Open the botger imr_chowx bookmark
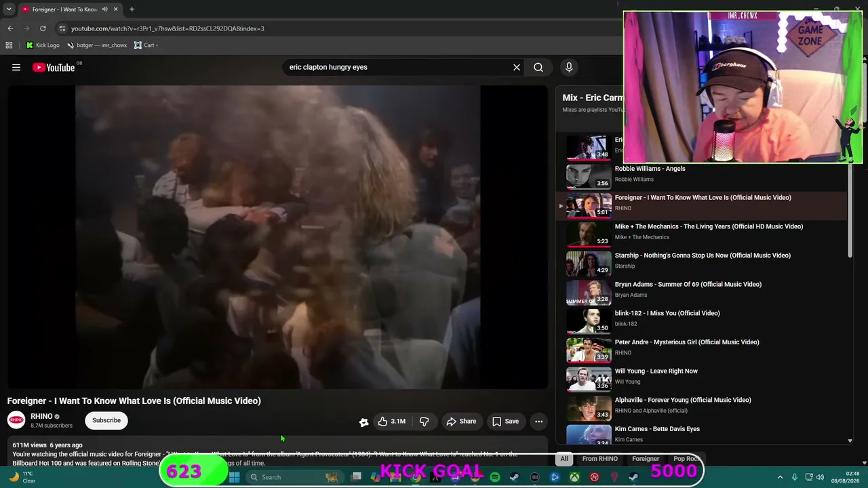Screen dimensions: 868x488 click(97, 45)
